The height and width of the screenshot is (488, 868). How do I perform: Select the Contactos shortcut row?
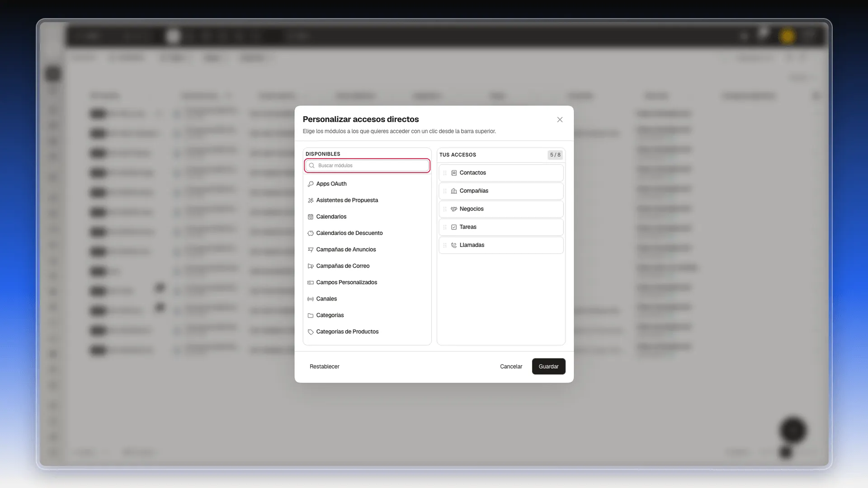[501, 173]
